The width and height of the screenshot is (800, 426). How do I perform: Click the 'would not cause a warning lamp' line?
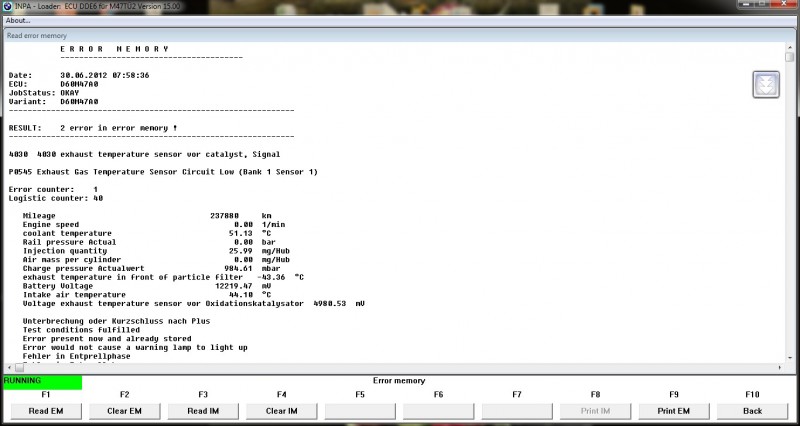[135, 347]
